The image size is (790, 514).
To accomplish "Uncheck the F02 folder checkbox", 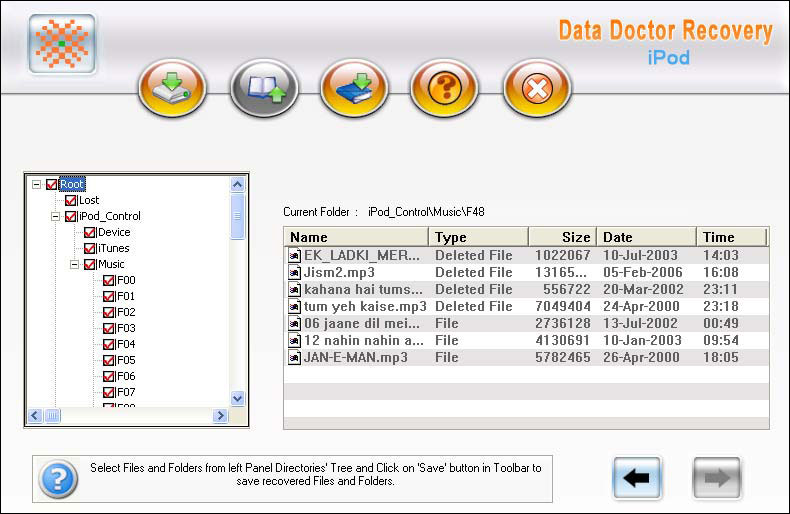I will pos(108,312).
